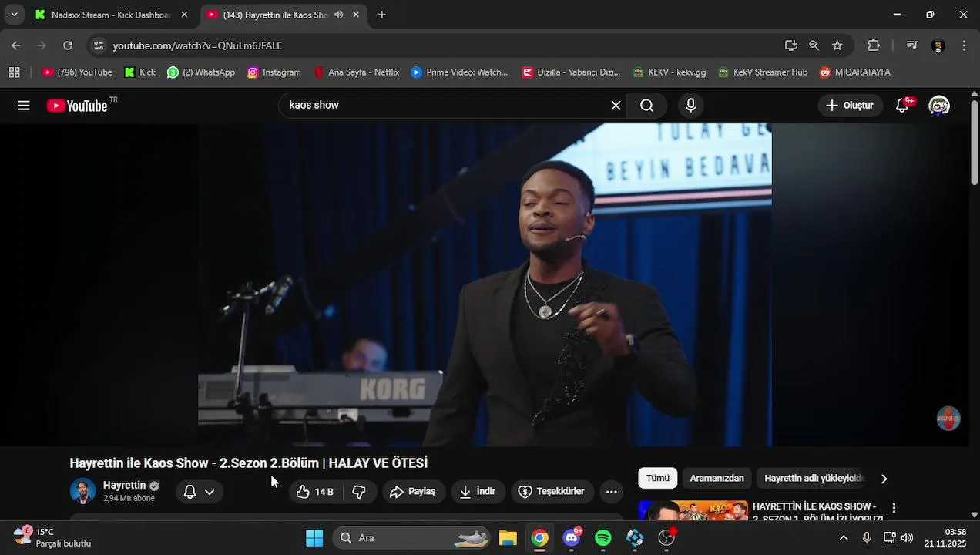View site information icon in address bar
980x555 pixels.
click(x=99, y=45)
